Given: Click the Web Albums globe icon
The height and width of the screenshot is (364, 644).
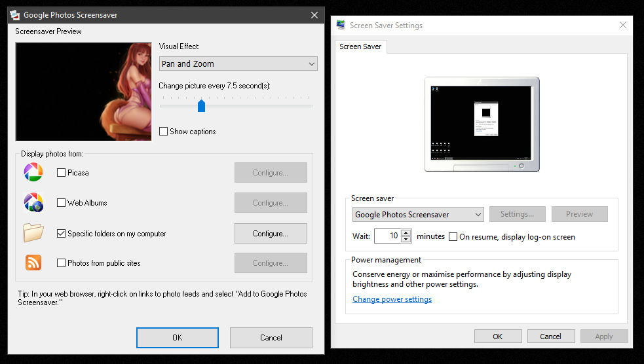Looking at the screenshot, I should pyautogui.click(x=33, y=202).
